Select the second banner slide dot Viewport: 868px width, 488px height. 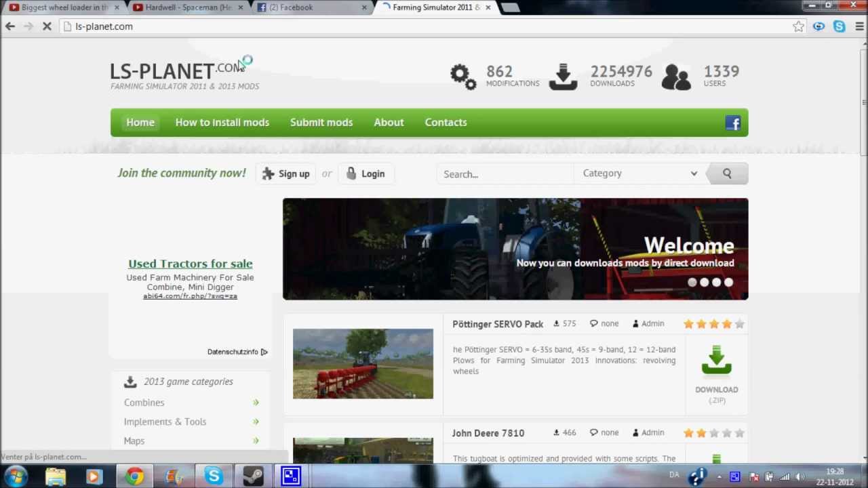(705, 282)
